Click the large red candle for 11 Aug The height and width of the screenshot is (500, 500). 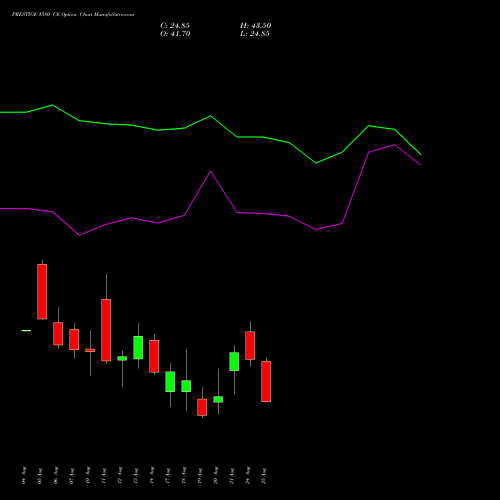tap(106, 330)
